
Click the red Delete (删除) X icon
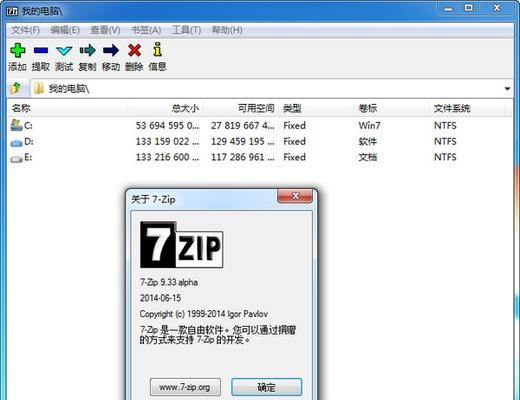point(134,50)
